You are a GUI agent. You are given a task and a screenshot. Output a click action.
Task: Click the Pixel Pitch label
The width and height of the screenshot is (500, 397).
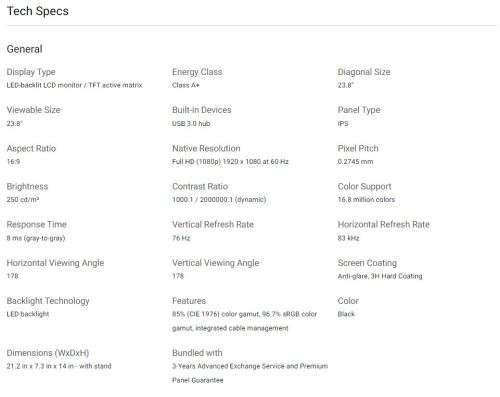tap(358, 148)
